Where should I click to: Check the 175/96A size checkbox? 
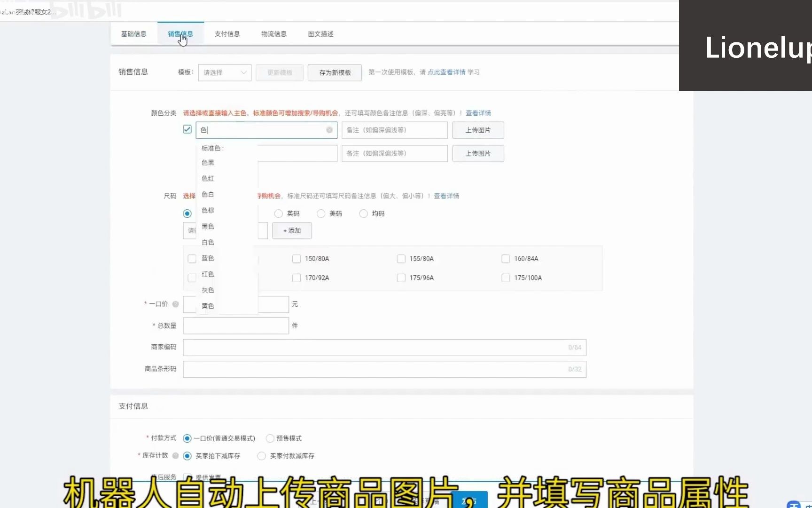401,278
